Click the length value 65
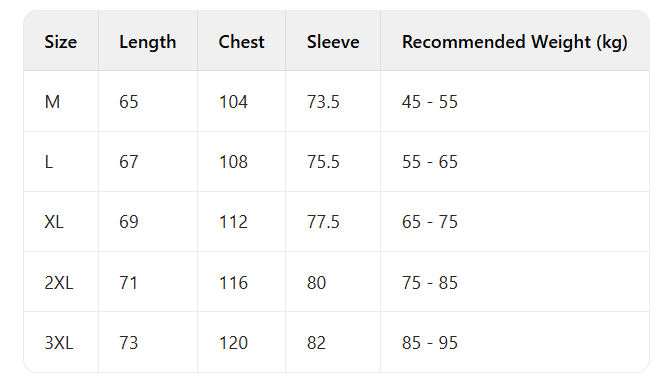The image size is (669, 389). tap(128, 102)
